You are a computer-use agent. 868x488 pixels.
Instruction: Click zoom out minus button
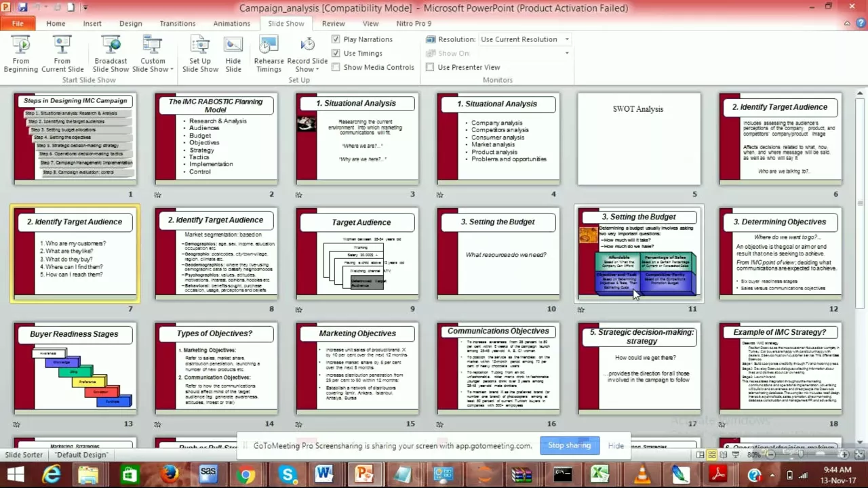[x=770, y=455]
